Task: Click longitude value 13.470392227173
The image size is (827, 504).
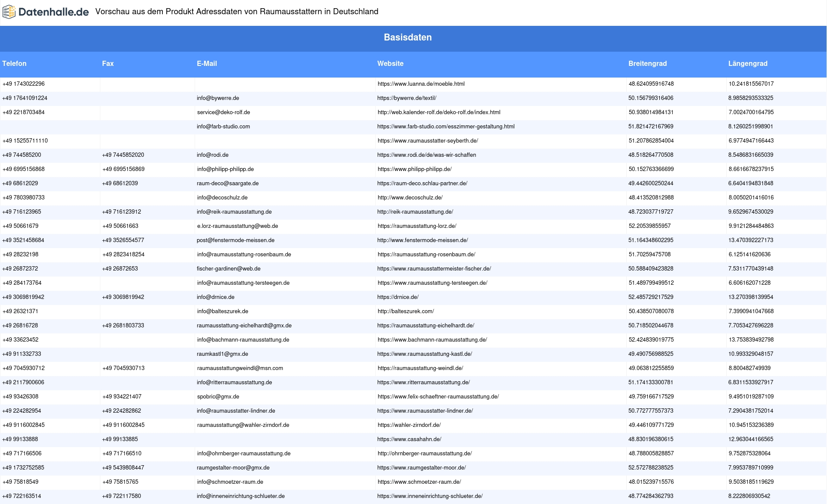Action: [x=751, y=240]
